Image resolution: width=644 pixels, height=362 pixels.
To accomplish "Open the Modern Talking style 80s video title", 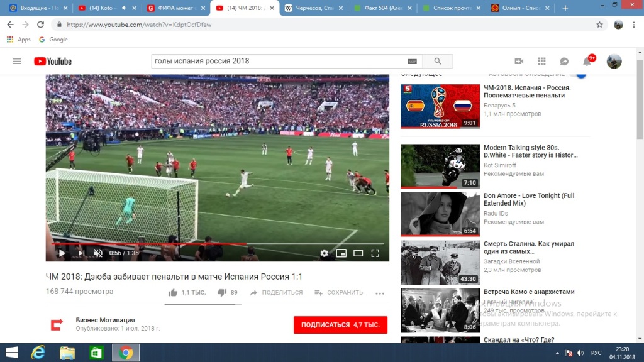I will [531, 151].
